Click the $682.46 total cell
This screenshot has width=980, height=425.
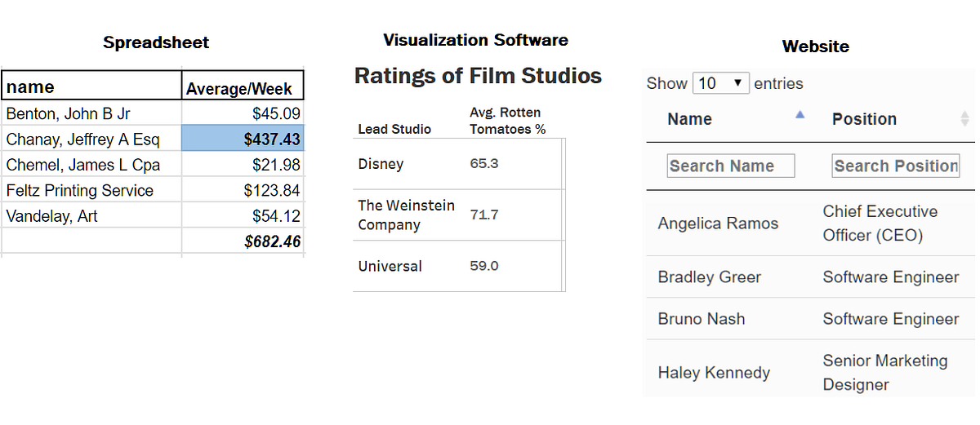pos(243,242)
